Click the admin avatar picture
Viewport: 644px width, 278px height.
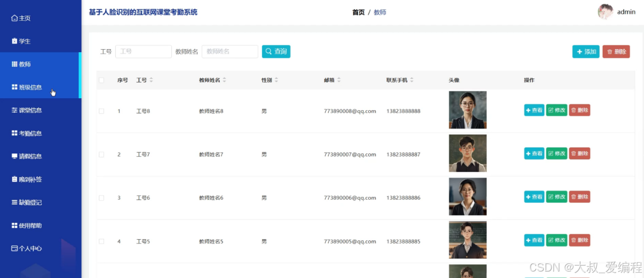[x=605, y=12]
